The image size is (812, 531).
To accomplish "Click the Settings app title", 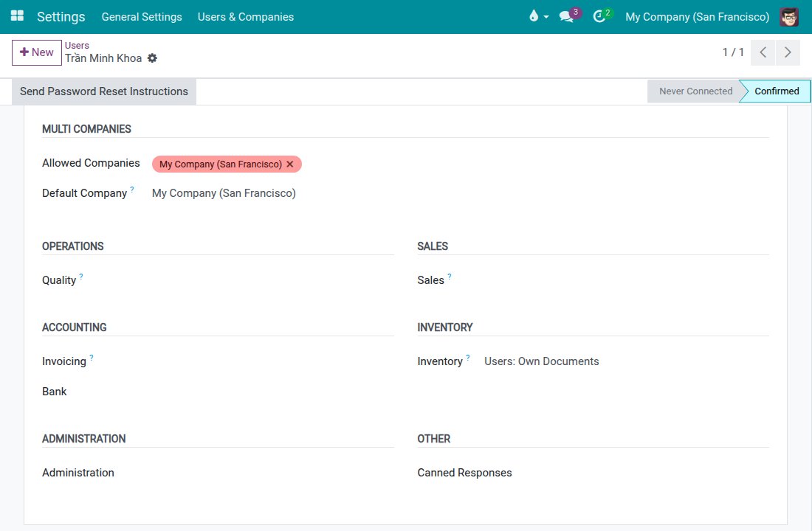I will point(61,16).
